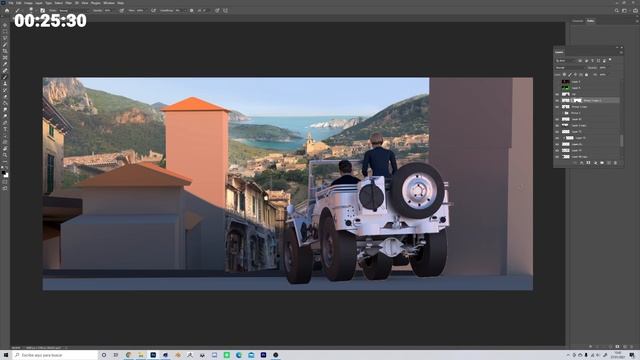Toggle layer filtering on/off switch
Screen dimensions: 640x360
coord(610,60)
